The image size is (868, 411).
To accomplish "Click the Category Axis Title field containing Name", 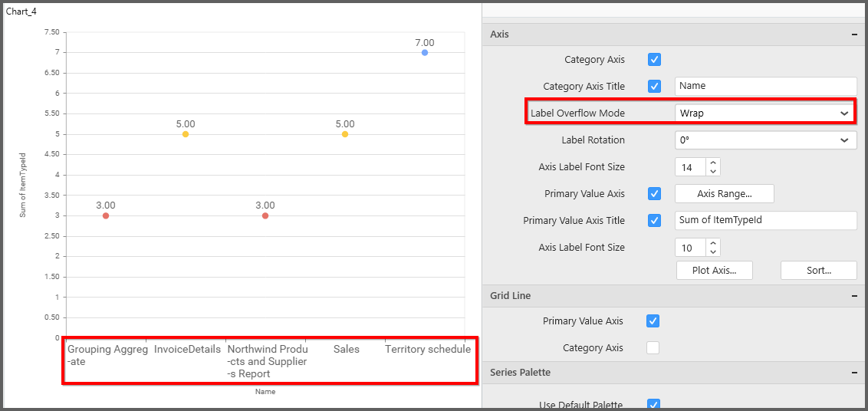I will pos(764,87).
